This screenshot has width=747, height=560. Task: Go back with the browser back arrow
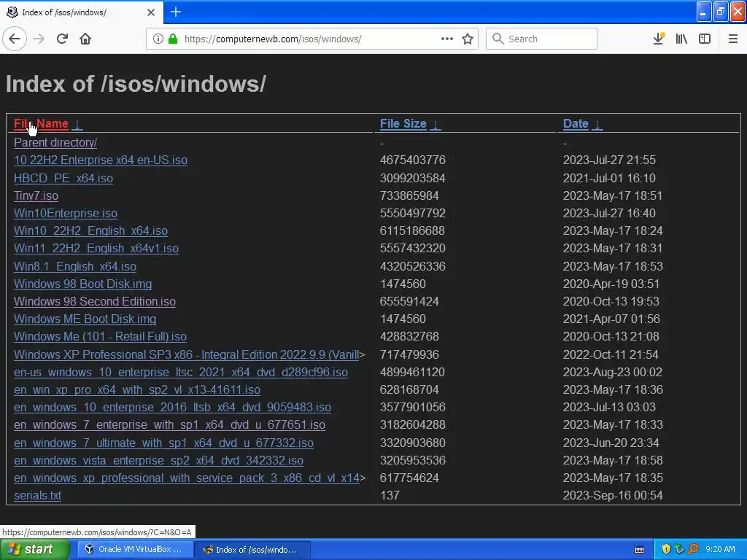(15, 39)
